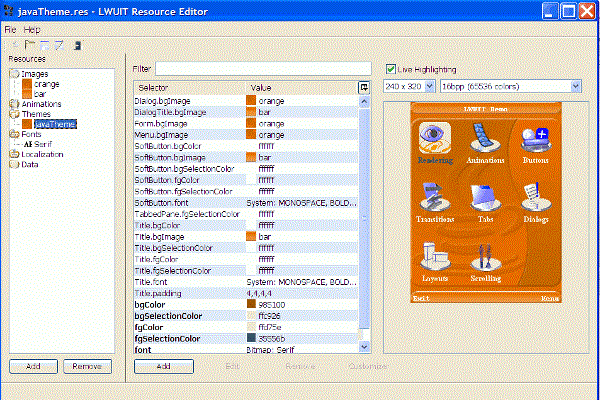Click the Dialogs icon in the preview
The height and width of the screenshot is (400, 600).
pos(535,198)
